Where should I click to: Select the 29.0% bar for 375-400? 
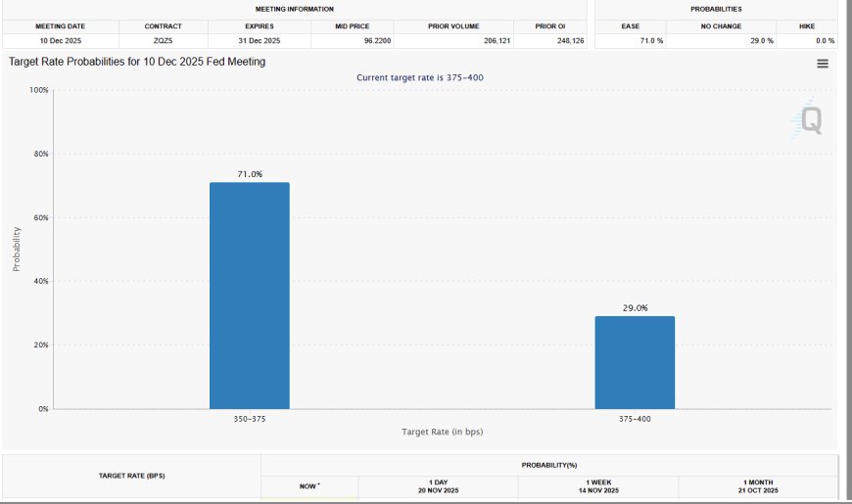[635, 362]
